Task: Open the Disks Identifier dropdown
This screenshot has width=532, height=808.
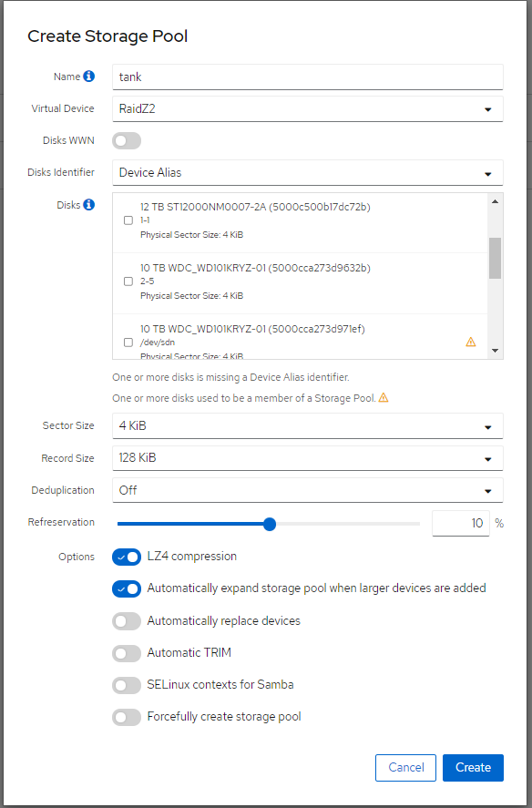Action: (x=308, y=173)
